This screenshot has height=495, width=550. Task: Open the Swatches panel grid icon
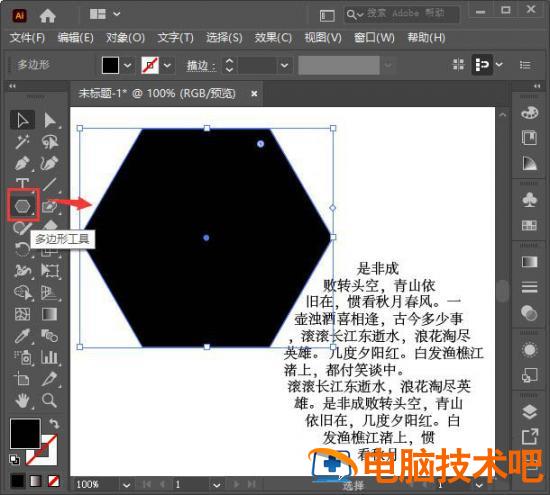tap(529, 225)
